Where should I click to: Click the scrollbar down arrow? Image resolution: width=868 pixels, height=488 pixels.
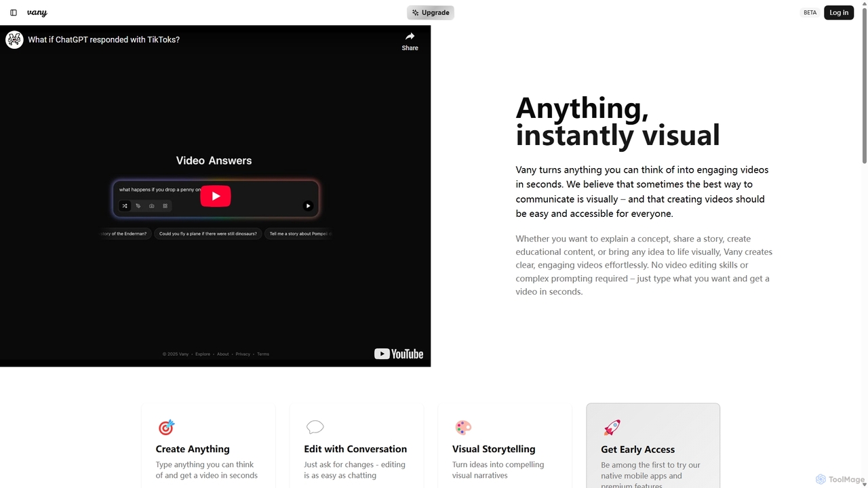tap(864, 484)
